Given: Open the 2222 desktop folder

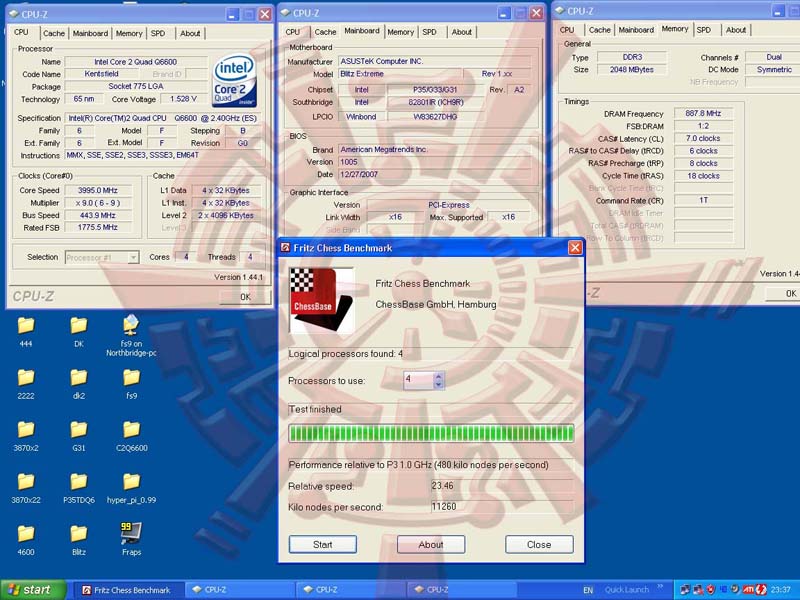Looking at the screenshot, I should 26,383.
